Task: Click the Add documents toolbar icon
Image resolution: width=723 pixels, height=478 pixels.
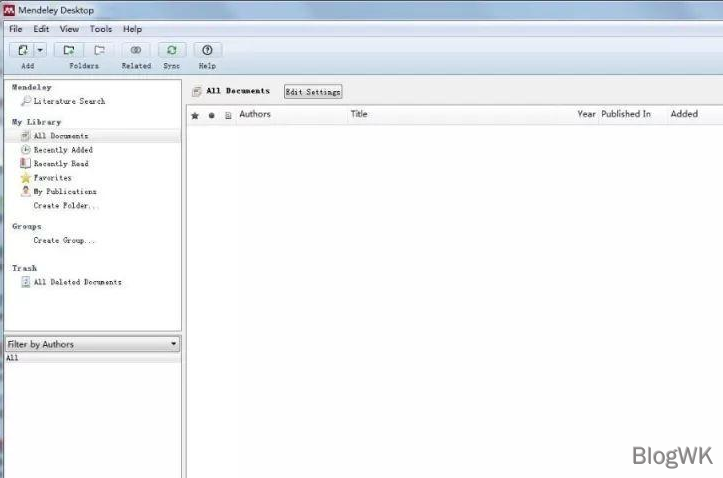Action: pyautogui.click(x=22, y=50)
